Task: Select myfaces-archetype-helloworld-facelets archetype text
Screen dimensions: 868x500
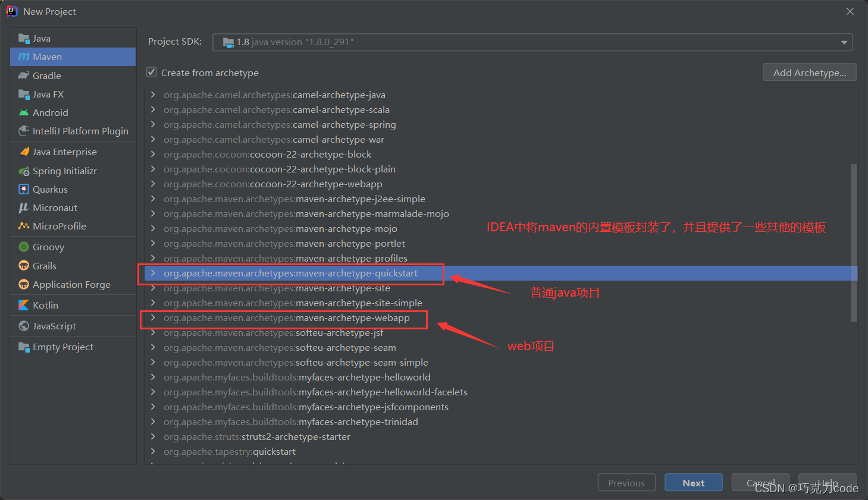Action: click(x=315, y=392)
